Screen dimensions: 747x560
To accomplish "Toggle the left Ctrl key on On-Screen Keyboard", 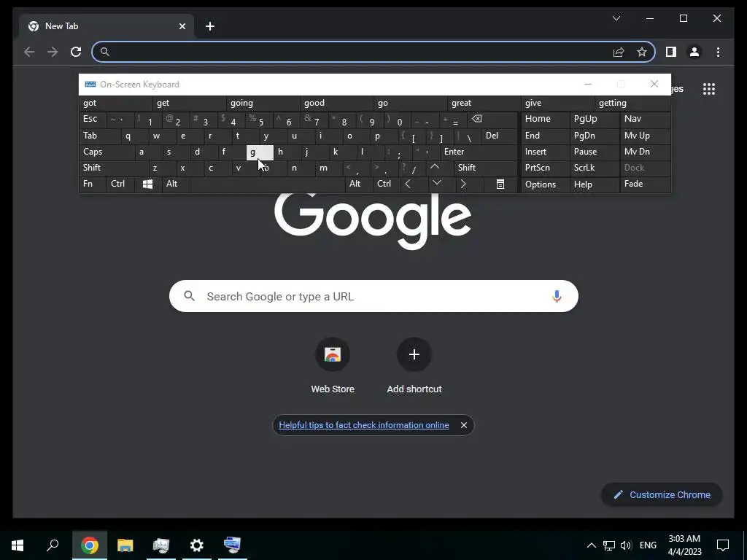I will pyautogui.click(x=120, y=184).
